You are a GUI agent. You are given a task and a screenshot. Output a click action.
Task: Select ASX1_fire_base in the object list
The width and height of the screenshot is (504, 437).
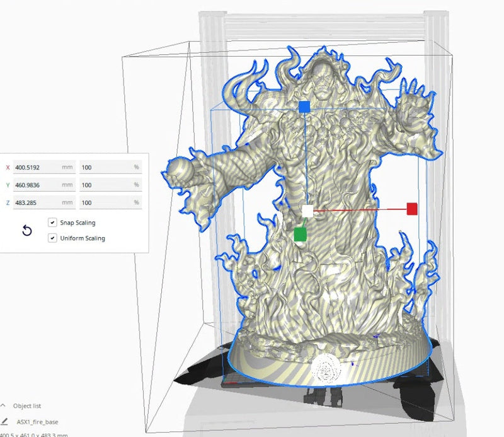38,422
